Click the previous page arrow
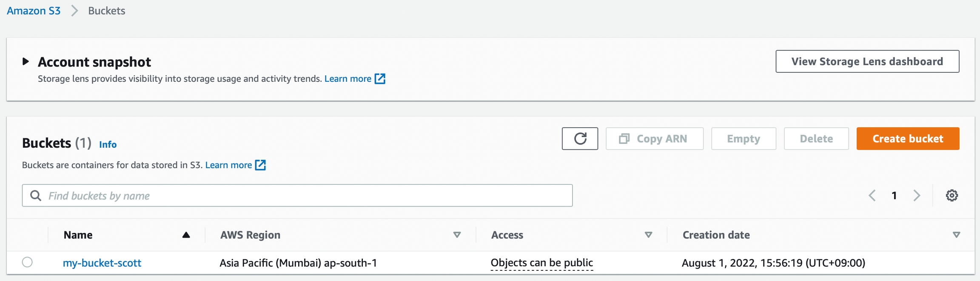 (x=872, y=195)
